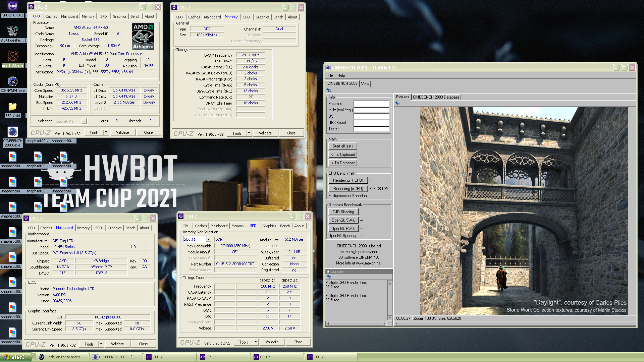
Task: Click the pin icon under CINEBENCH 2003 tab
Action: click(x=329, y=90)
